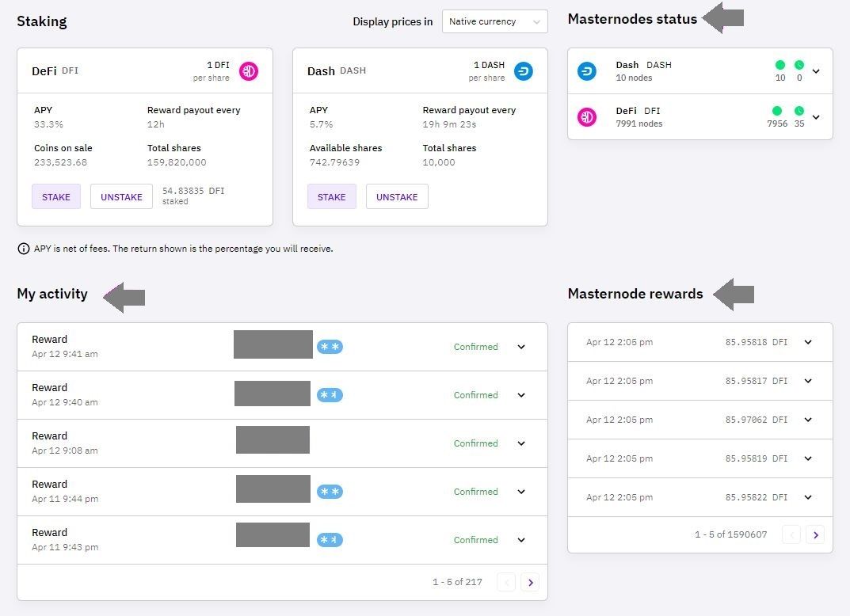Click the 1 DASH per share label

pos(487,71)
